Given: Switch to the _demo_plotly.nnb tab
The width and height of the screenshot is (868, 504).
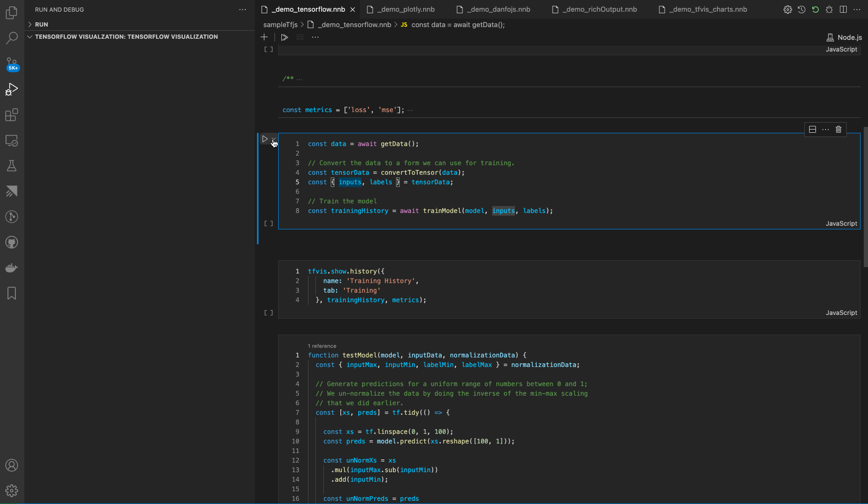Looking at the screenshot, I should (406, 10).
